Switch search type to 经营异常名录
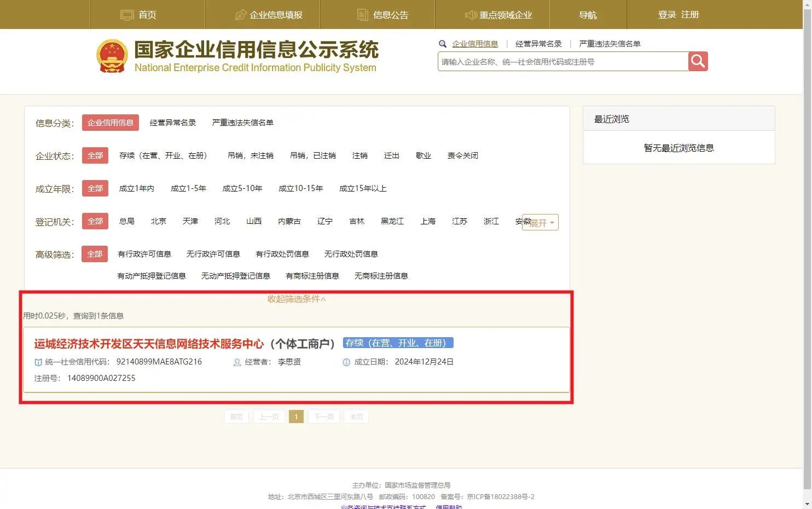The width and height of the screenshot is (812, 509). coord(538,44)
